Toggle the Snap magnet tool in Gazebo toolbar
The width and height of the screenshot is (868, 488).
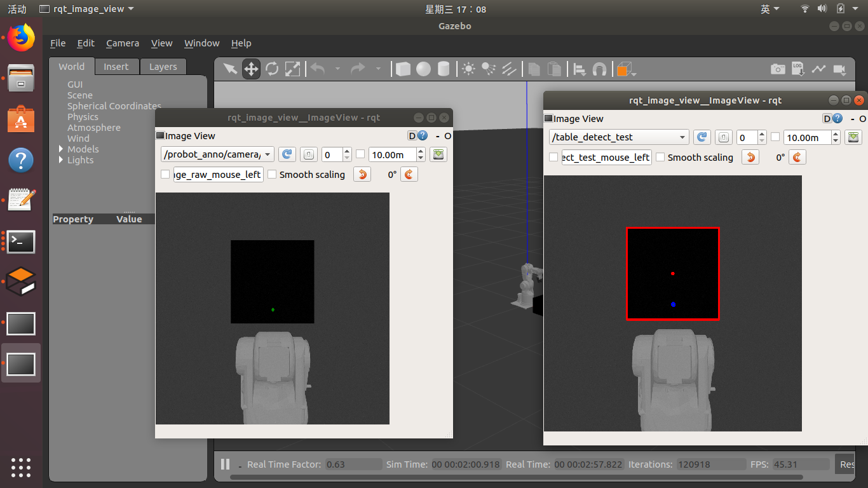599,69
